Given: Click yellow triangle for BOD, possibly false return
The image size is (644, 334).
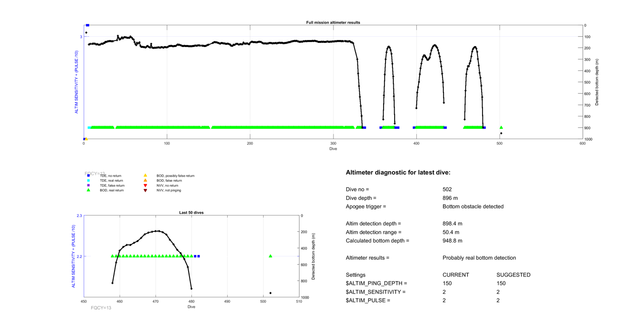Looking at the screenshot, I should click(145, 176).
